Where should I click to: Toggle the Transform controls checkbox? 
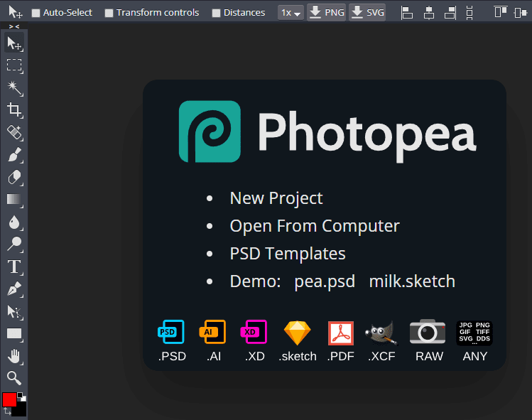tap(109, 13)
